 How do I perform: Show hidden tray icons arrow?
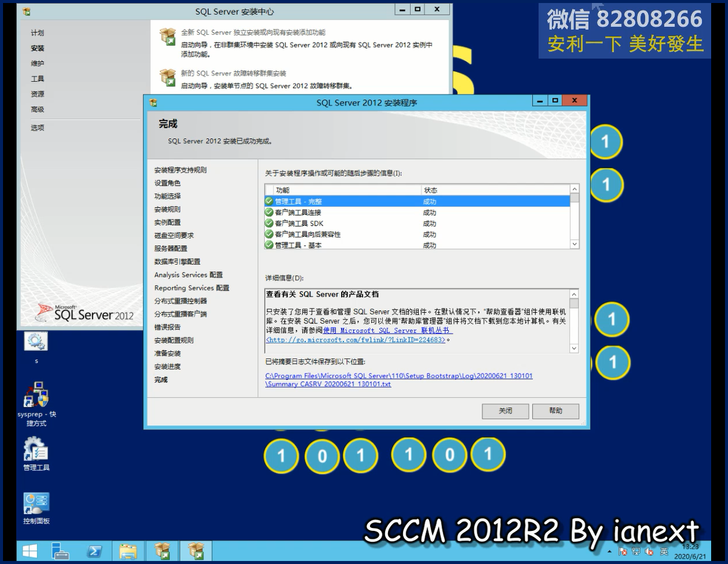(x=610, y=551)
